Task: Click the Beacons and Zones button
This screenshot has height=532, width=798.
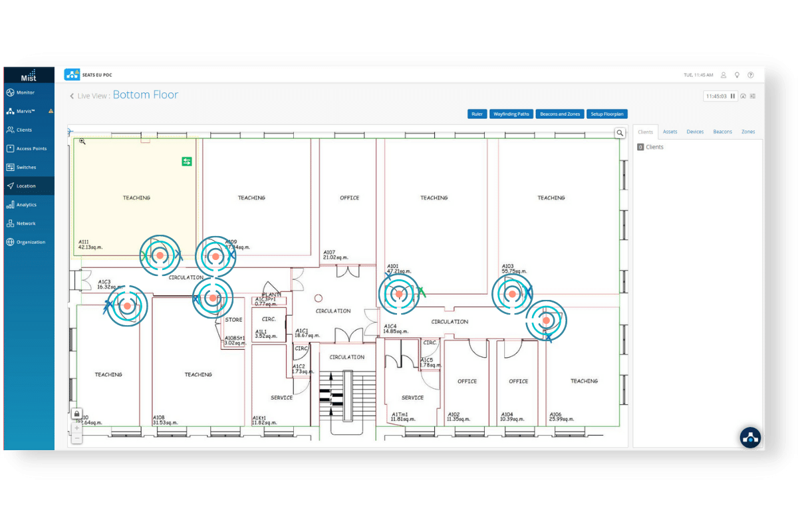Action: [x=560, y=114]
